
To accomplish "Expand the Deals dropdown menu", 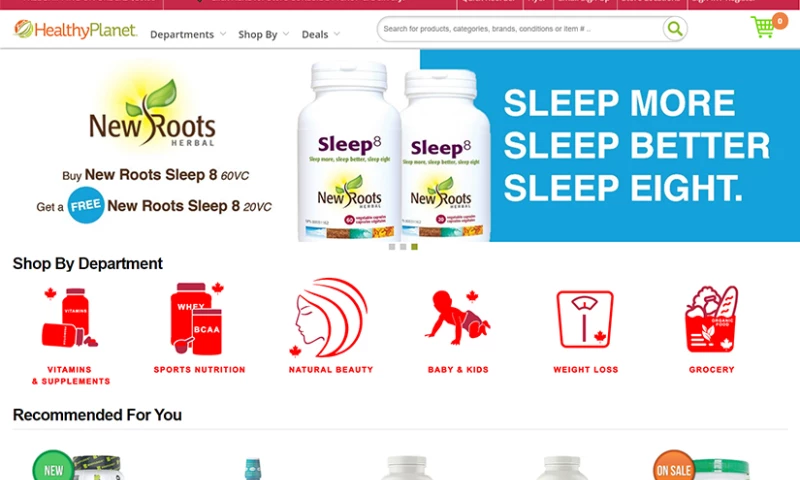I will pos(320,34).
